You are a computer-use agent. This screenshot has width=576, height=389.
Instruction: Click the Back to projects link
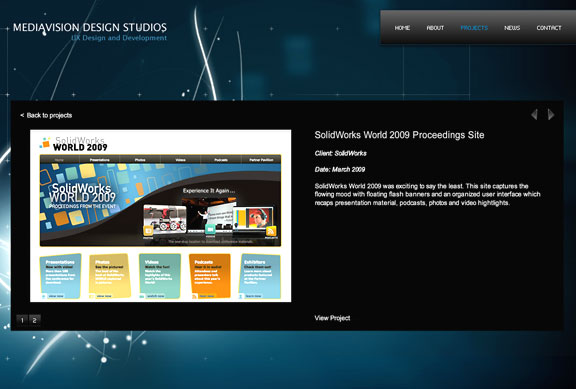46,115
